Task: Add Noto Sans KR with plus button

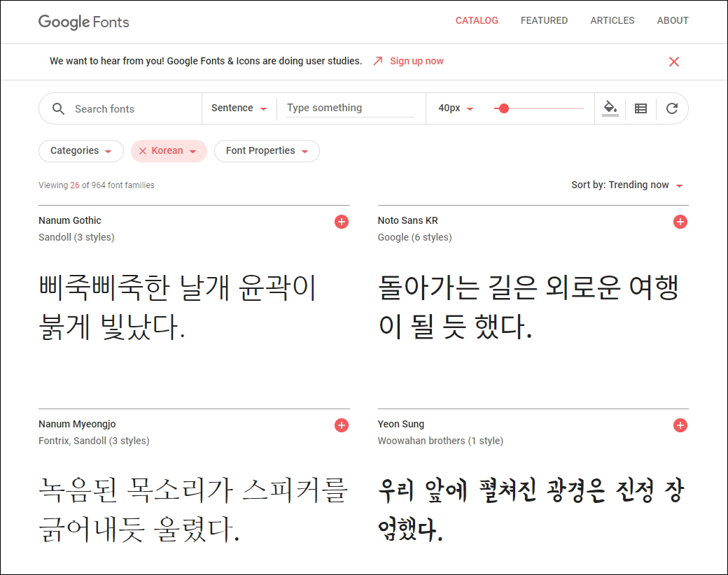Action: [x=680, y=222]
